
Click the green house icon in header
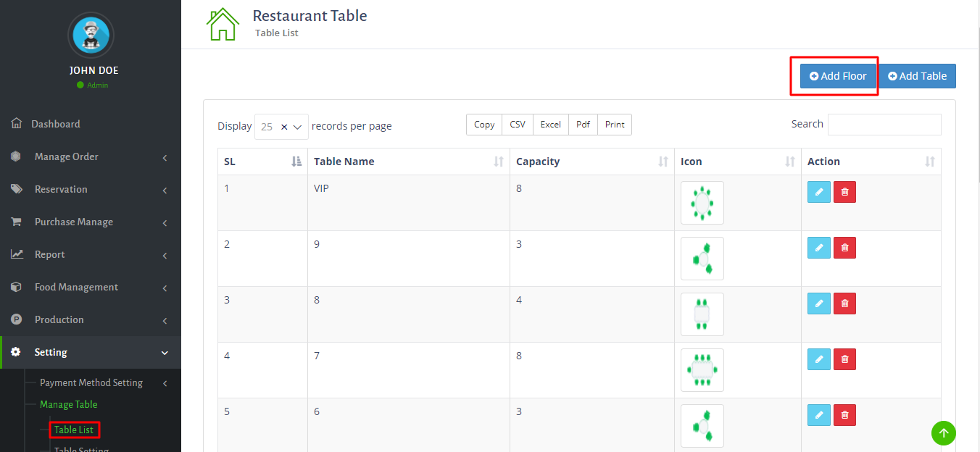[223, 25]
